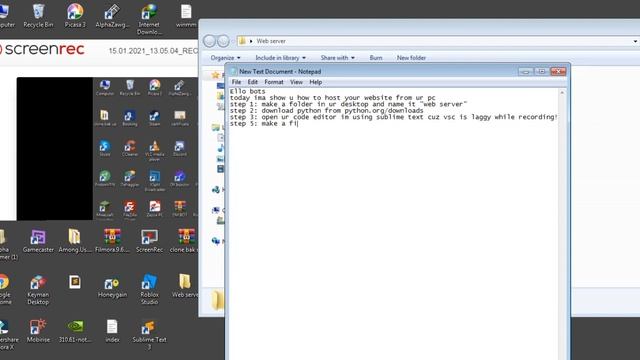This screenshot has height=360, width=640.
Task: Launch Picasa 3 from the desktop
Action: tap(75, 16)
